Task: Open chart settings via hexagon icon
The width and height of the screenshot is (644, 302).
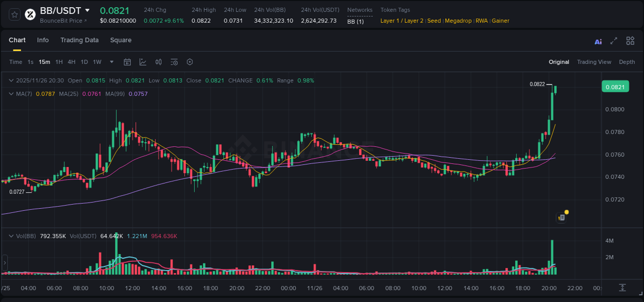Action: 190,62
